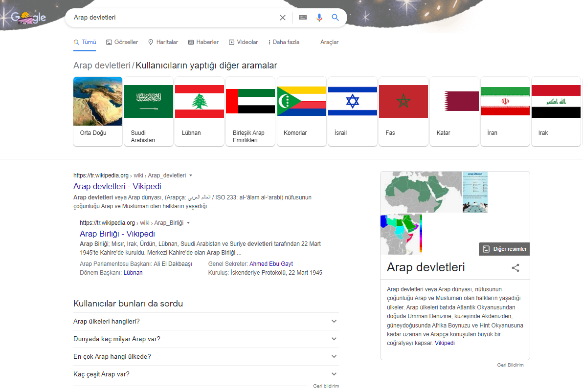The width and height of the screenshot is (583, 392).
Task: Open 'Arap Birliği - Vikipedi' result
Action: (117, 234)
